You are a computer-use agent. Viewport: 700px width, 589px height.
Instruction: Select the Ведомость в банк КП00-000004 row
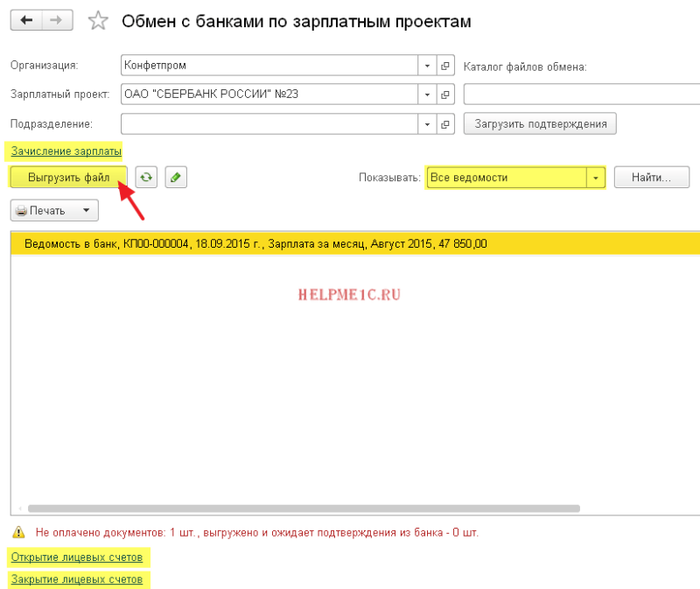point(355,244)
